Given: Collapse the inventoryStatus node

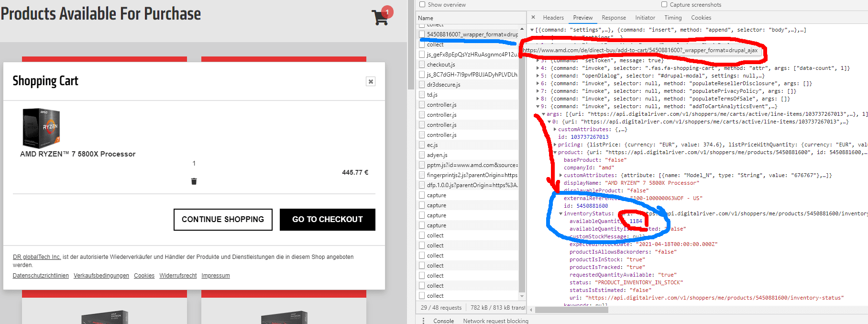Looking at the screenshot, I should tap(560, 213).
